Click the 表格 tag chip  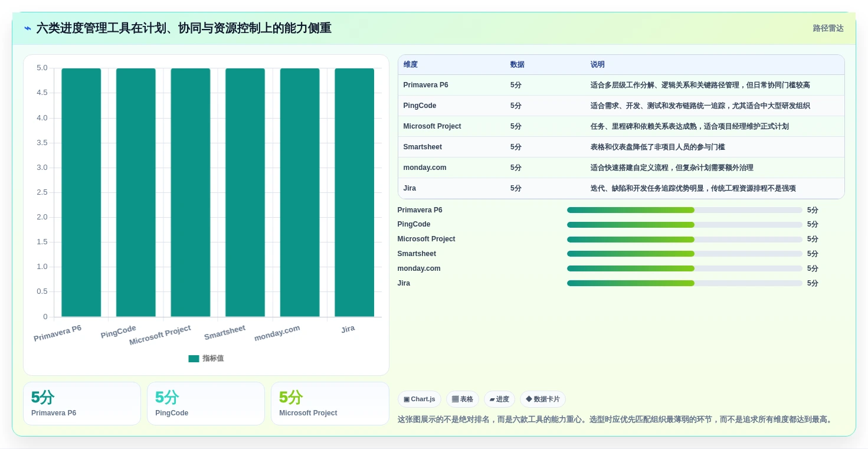point(463,399)
